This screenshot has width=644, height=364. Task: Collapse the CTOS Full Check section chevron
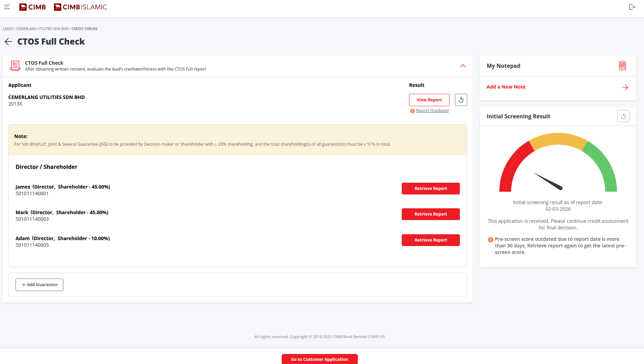point(463,66)
